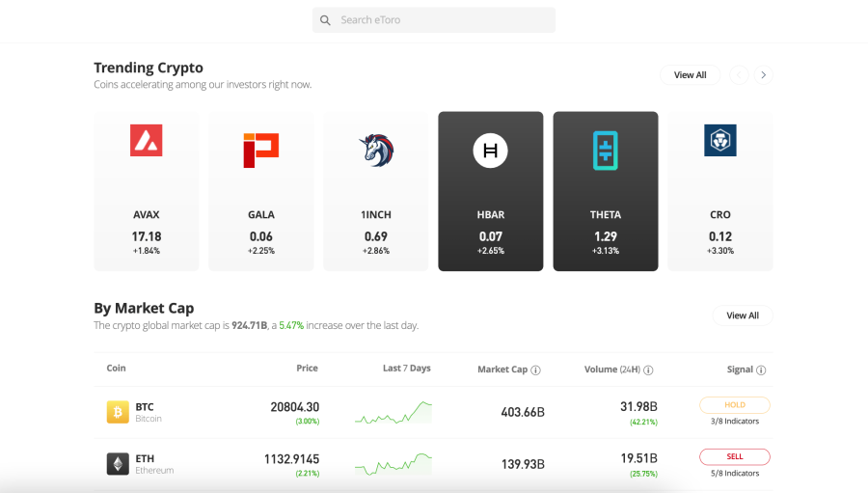Select AVAX price 17.18
Screen dimensions: 868x493
point(147,236)
